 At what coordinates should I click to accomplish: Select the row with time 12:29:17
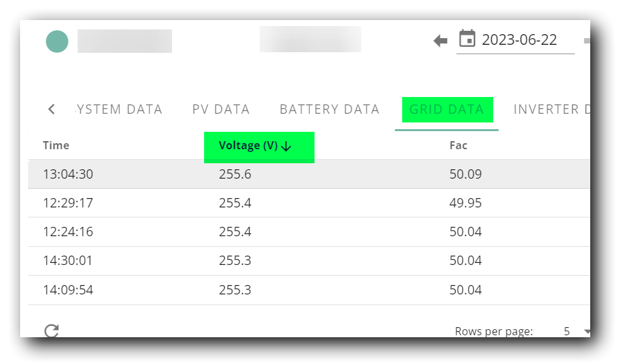click(x=309, y=203)
